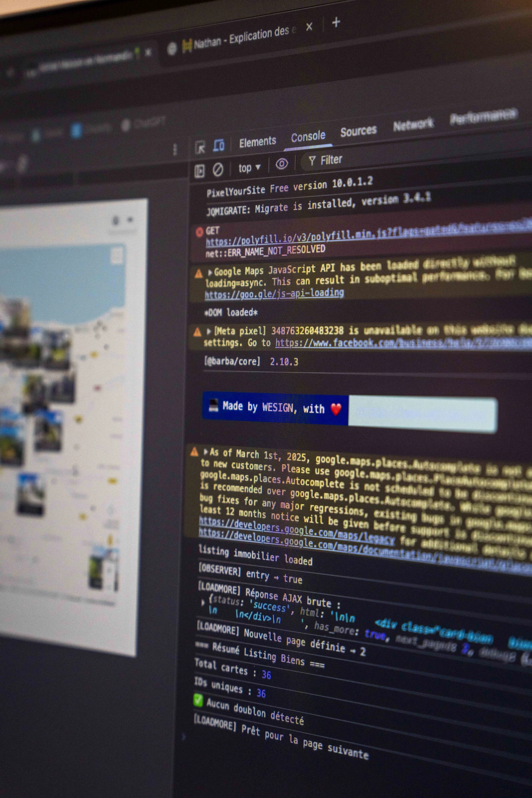Select the net::ERR_NAME_NOT_RESOLVED text
The width and height of the screenshot is (532, 798).
pos(265,251)
